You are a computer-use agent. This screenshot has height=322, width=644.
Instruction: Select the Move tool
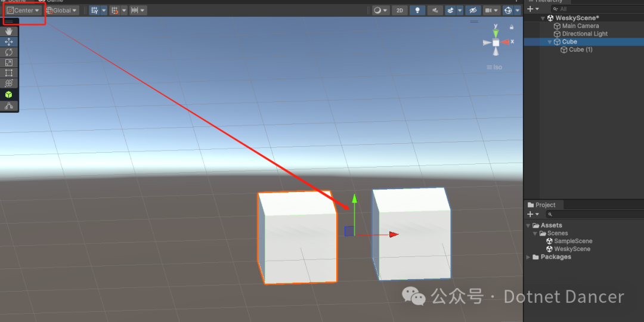[x=8, y=42]
